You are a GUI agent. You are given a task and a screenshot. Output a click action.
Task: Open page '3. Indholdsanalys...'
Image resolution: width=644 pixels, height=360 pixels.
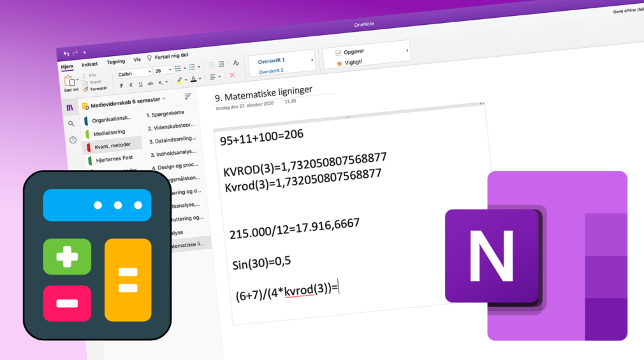173,153
